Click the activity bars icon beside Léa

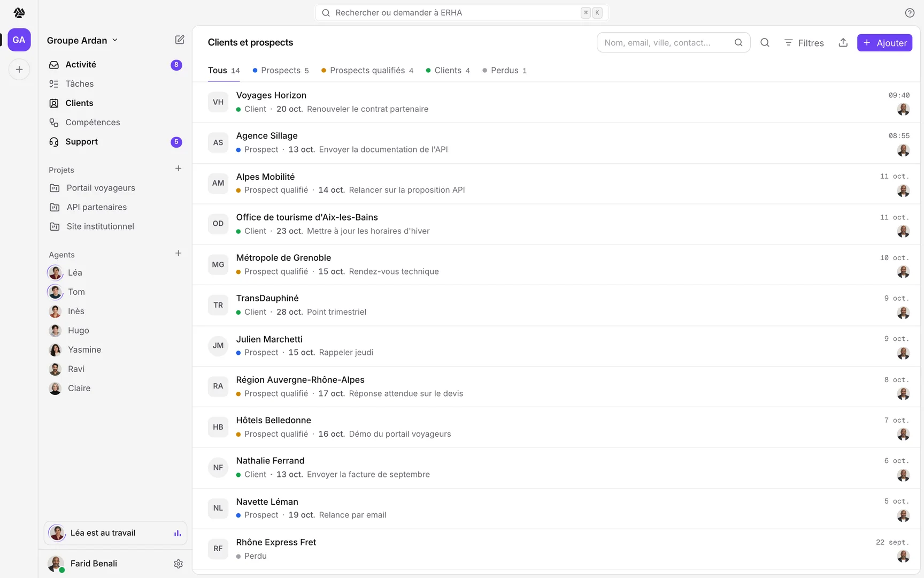pos(178,533)
